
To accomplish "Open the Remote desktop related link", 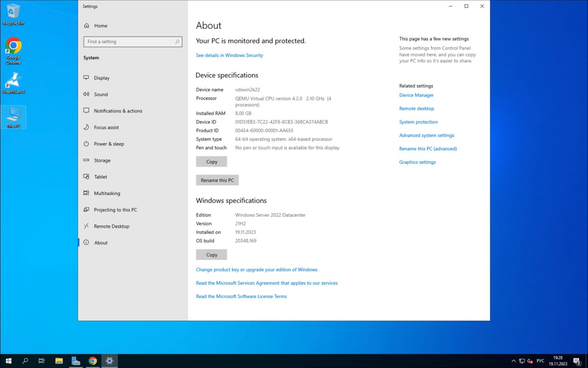I will coord(416,109).
